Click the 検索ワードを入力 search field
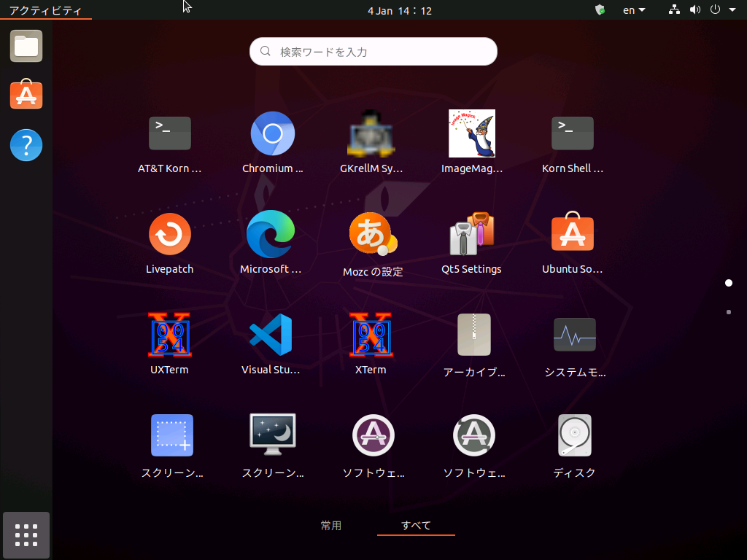The height and width of the screenshot is (560, 747). (373, 52)
